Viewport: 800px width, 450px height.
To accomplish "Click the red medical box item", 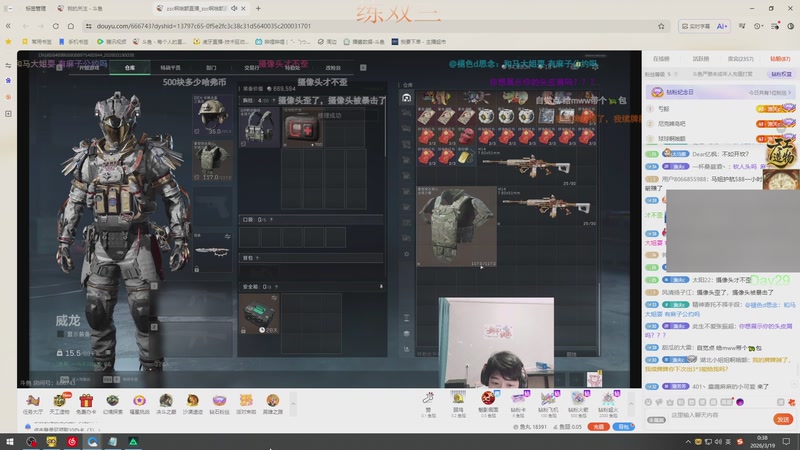I will click(x=302, y=127).
